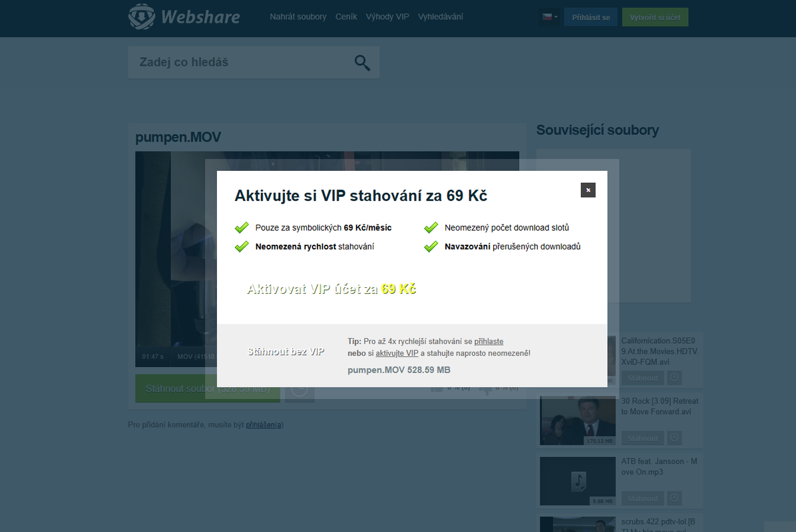Screen dimensions: 796x532
Task: Open the language flag dropdown
Action: click(x=550, y=17)
